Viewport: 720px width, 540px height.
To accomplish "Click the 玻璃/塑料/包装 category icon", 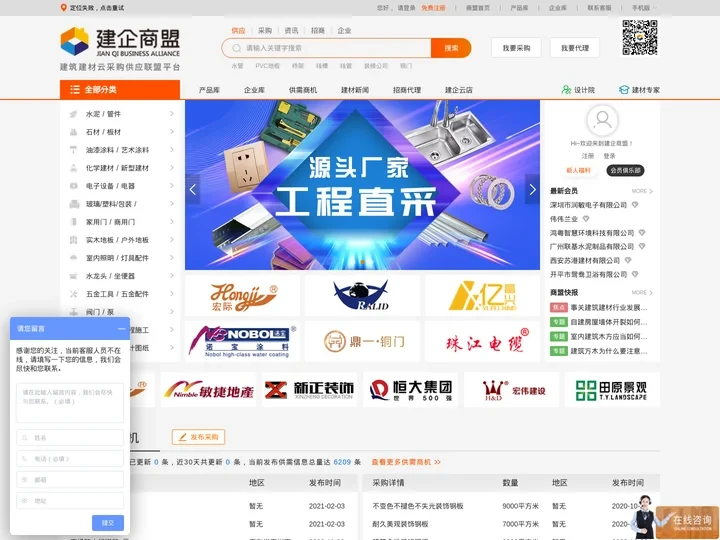I will (x=74, y=204).
